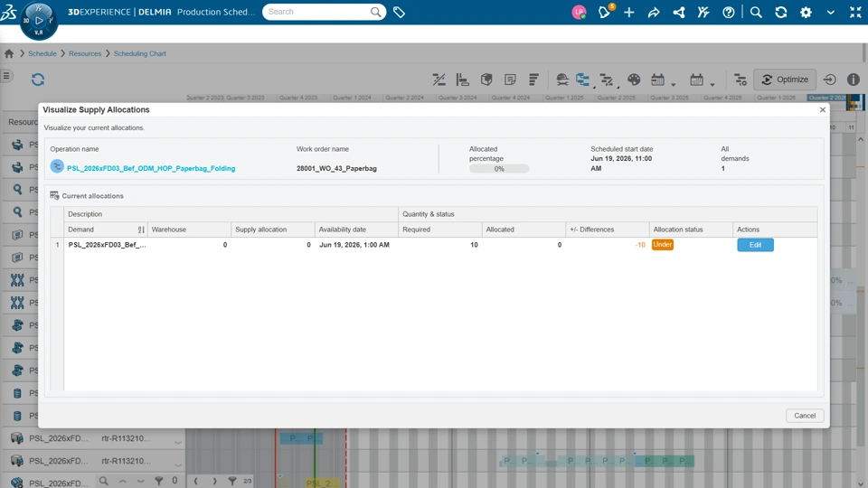Open notifications with the orange badge
The image size is (868, 488).
[605, 11]
